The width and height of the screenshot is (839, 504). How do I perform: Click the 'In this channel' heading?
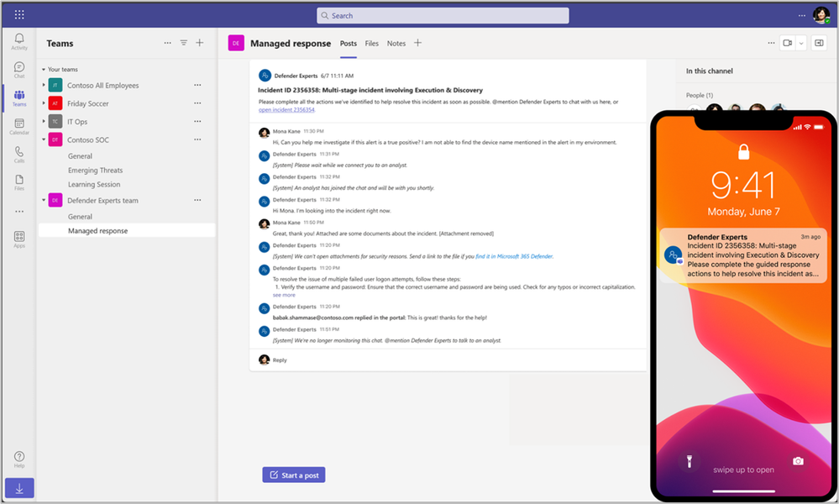coord(710,71)
